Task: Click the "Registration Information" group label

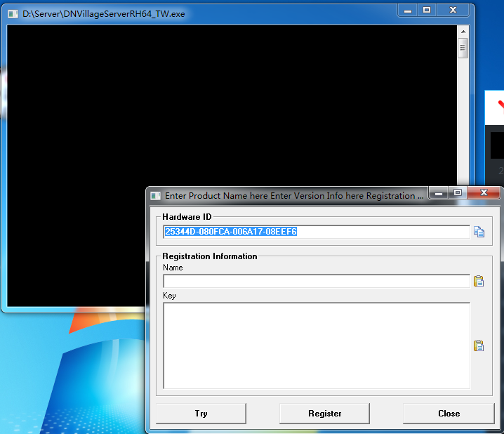Action: point(210,256)
